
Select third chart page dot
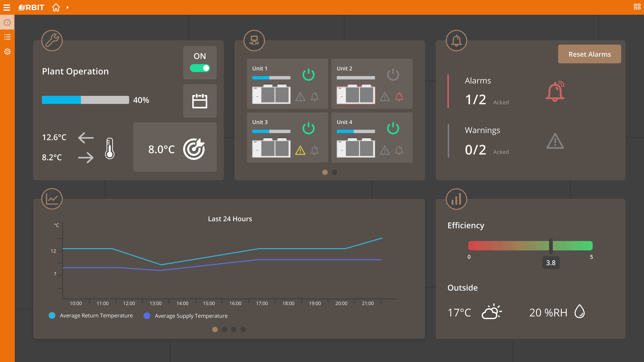tap(234, 329)
